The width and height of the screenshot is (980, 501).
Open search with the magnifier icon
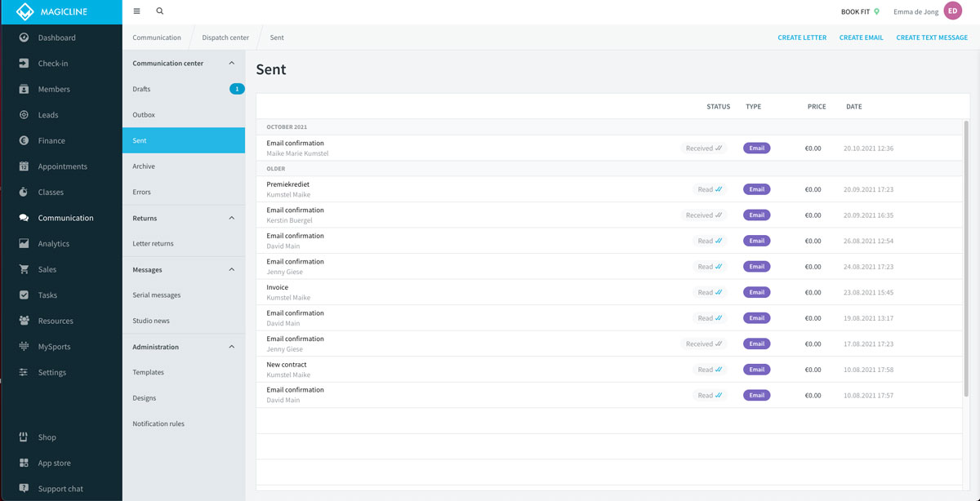coord(159,11)
